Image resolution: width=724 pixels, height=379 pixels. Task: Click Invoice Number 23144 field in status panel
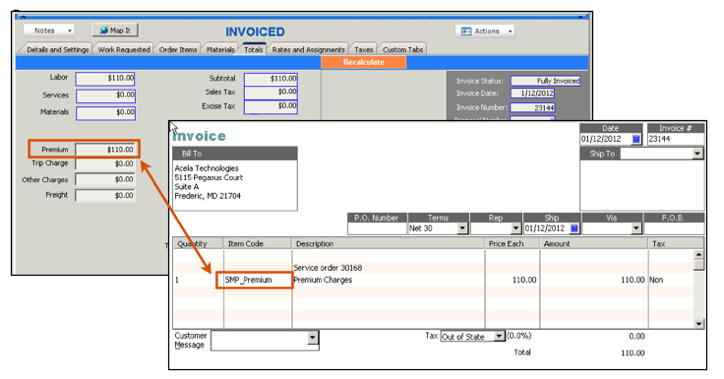coord(533,108)
